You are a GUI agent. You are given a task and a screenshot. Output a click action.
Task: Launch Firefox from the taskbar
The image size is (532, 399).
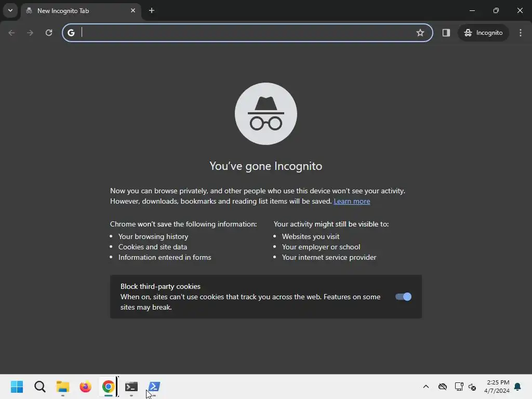click(86, 387)
